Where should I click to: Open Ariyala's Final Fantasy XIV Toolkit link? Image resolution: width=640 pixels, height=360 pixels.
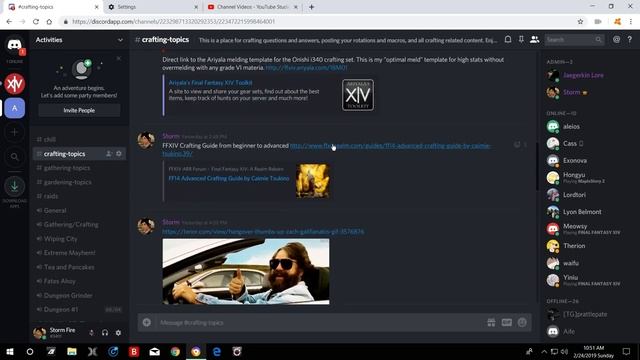tap(210, 82)
